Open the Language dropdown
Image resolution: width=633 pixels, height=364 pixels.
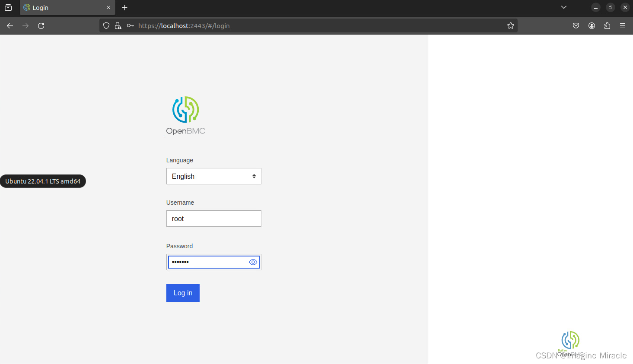point(214,176)
